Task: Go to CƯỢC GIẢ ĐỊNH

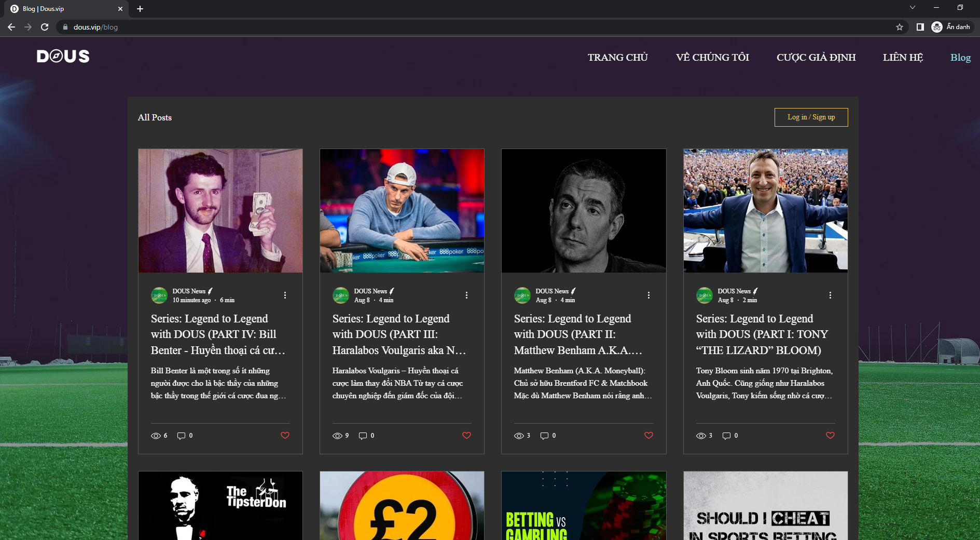Action: (816, 57)
